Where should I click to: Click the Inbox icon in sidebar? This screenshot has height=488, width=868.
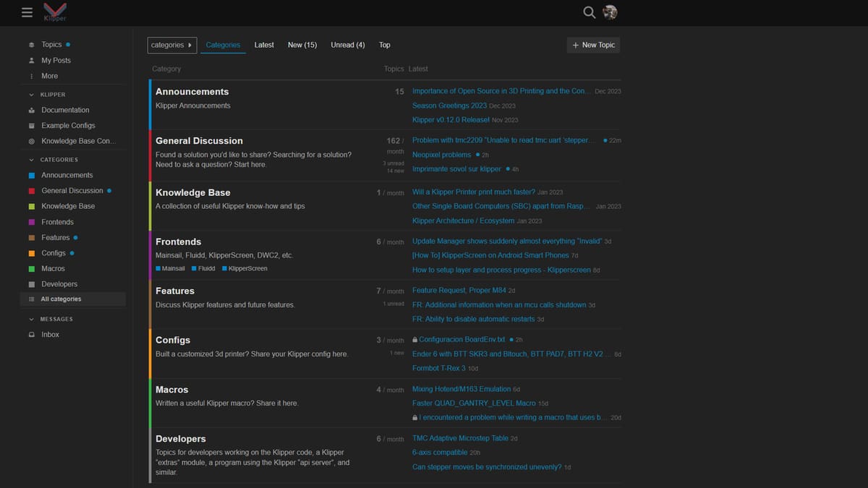pos(31,335)
